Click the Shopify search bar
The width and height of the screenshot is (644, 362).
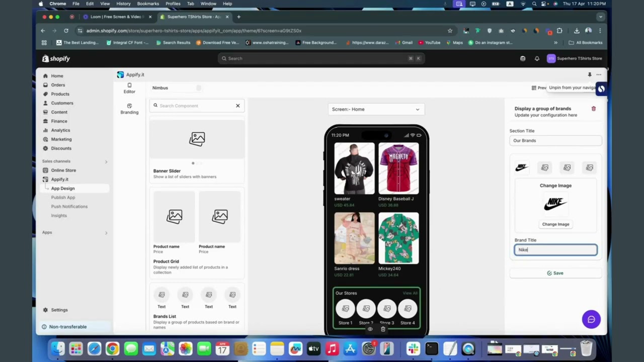[321, 58]
